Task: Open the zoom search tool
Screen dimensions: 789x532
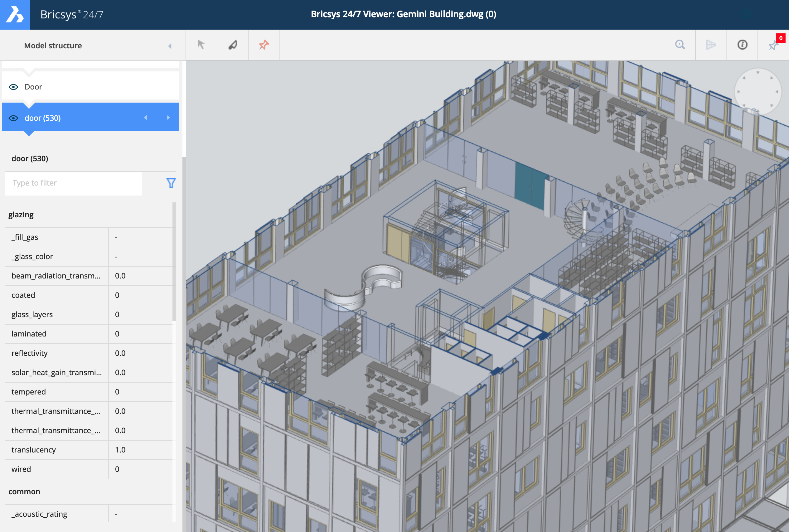Action: pyautogui.click(x=680, y=45)
